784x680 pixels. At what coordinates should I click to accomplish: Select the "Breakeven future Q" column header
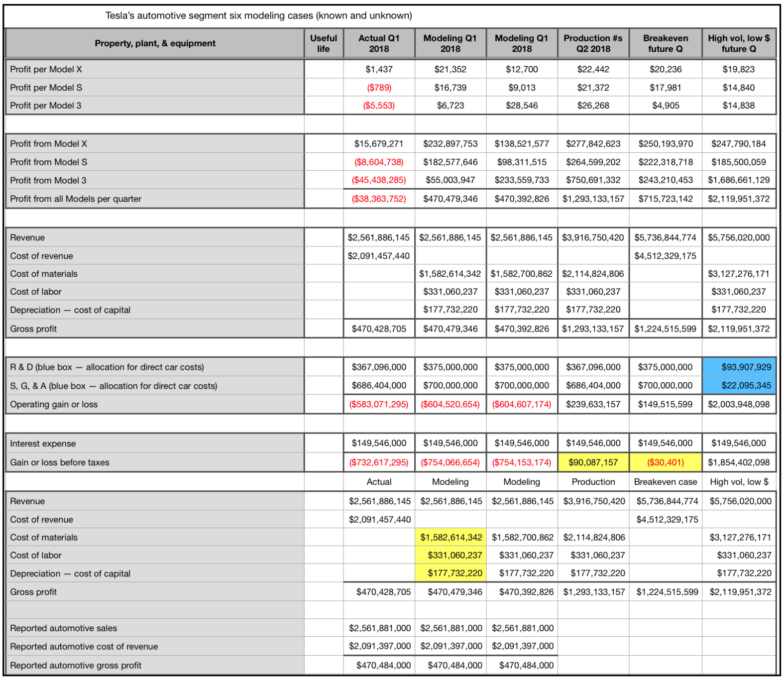(666, 43)
